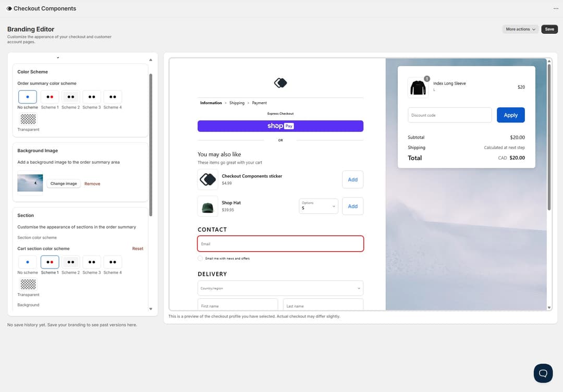This screenshot has width=563, height=392.
Task: Open the More actions dropdown
Action: click(x=520, y=29)
